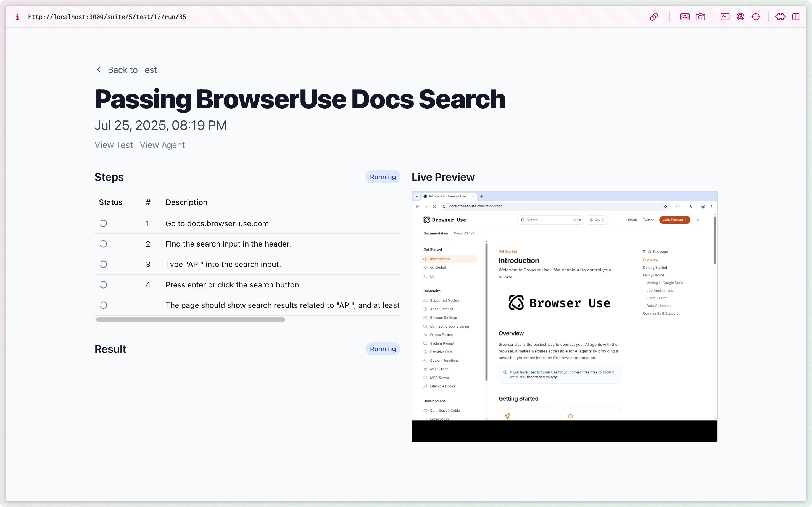Select the crosshair target icon in the toolbar
The width and height of the screenshot is (812, 507).
point(756,17)
